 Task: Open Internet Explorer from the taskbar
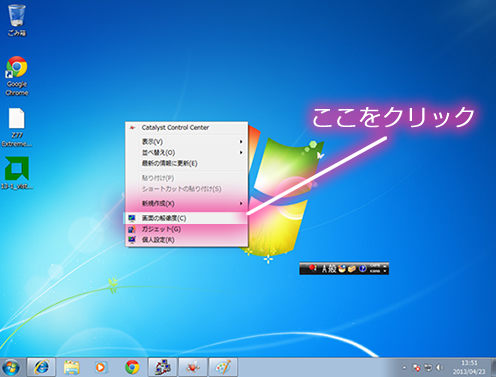tap(41, 367)
